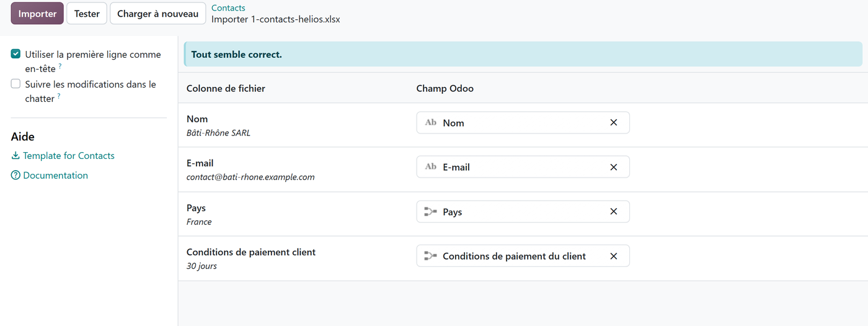This screenshot has width=868, height=326.
Task: Open the E-mail Odoo field dropdown
Action: point(523,167)
